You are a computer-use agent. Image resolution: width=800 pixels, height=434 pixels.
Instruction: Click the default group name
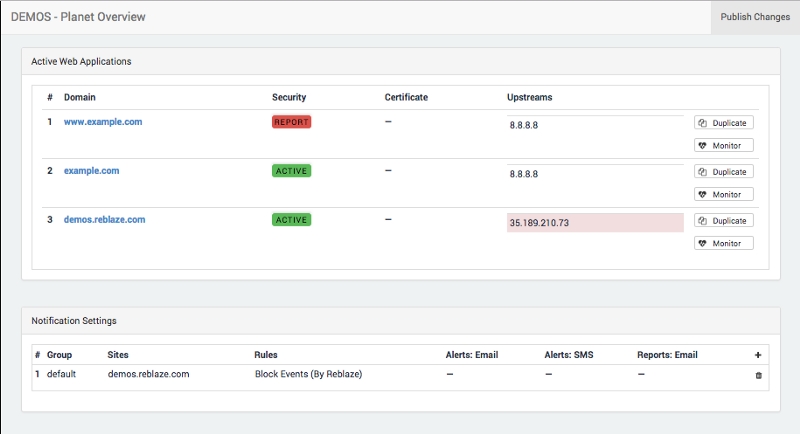[62, 374]
